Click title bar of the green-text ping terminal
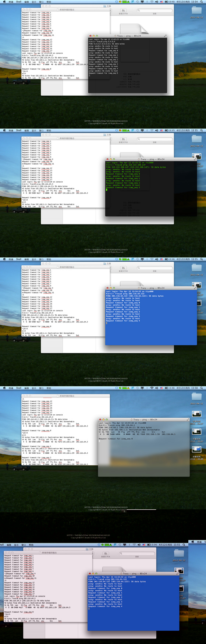Image resolution: width=206 pixels, height=644 pixels. coord(151,159)
